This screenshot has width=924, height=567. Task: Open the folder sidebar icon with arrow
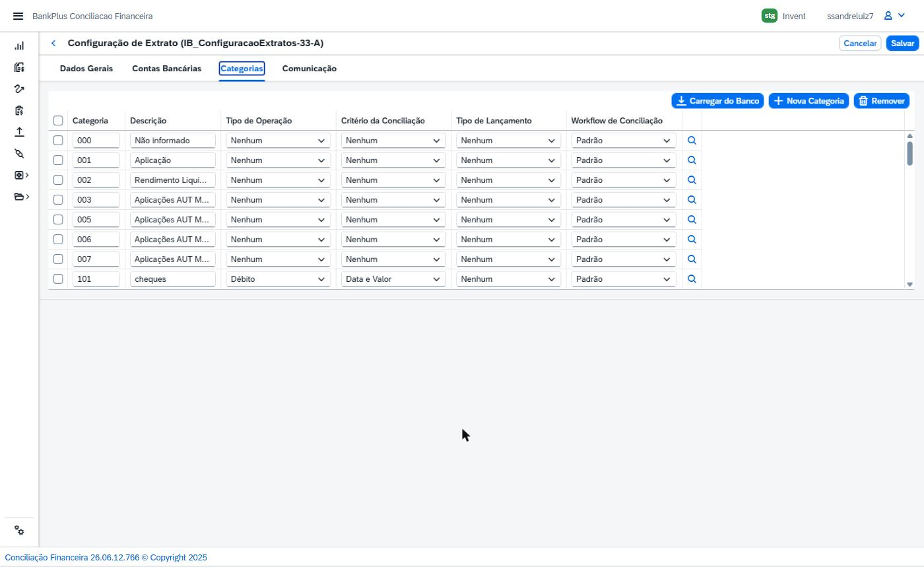point(21,197)
